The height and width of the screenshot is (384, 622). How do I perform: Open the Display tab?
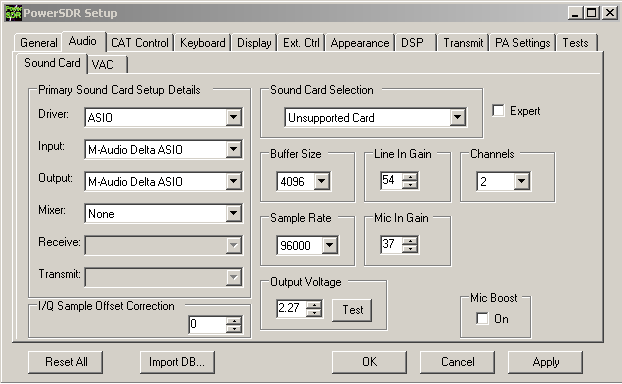click(254, 43)
